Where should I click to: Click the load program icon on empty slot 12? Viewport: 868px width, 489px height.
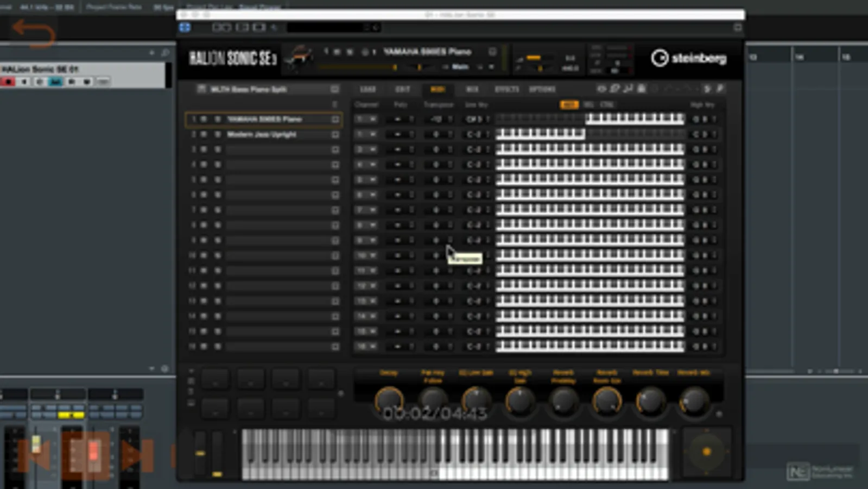(x=335, y=286)
